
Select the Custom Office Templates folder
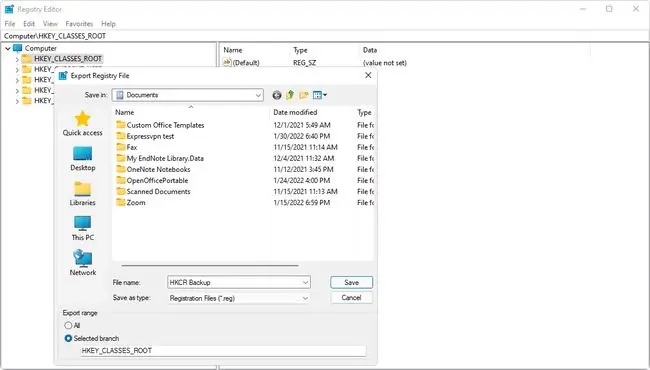(x=160, y=125)
